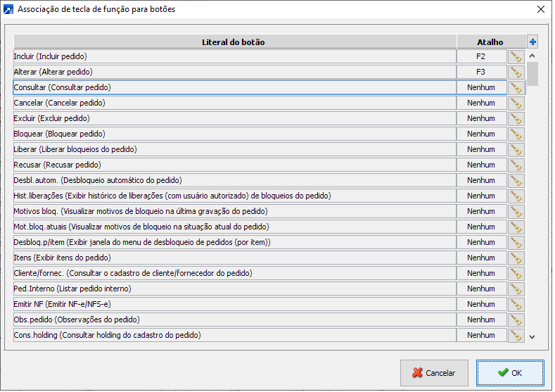Click the scrollbar down arrow
This screenshot has height=392, width=555.
pos(532,337)
